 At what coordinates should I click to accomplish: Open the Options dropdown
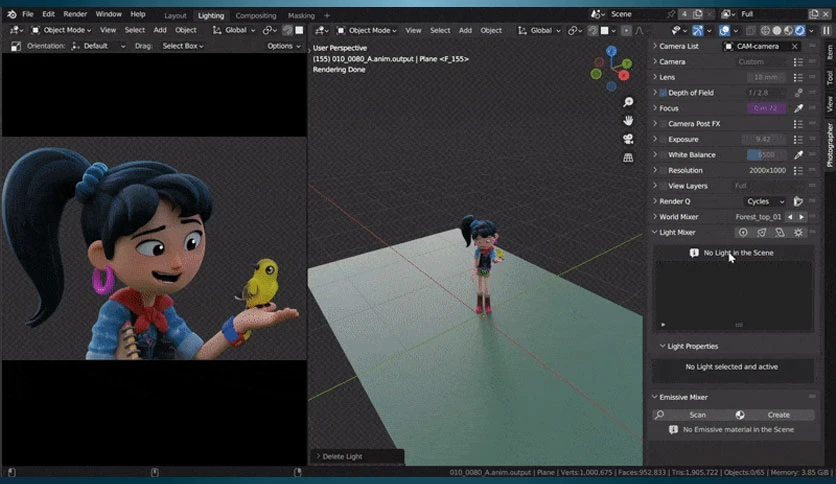284,46
